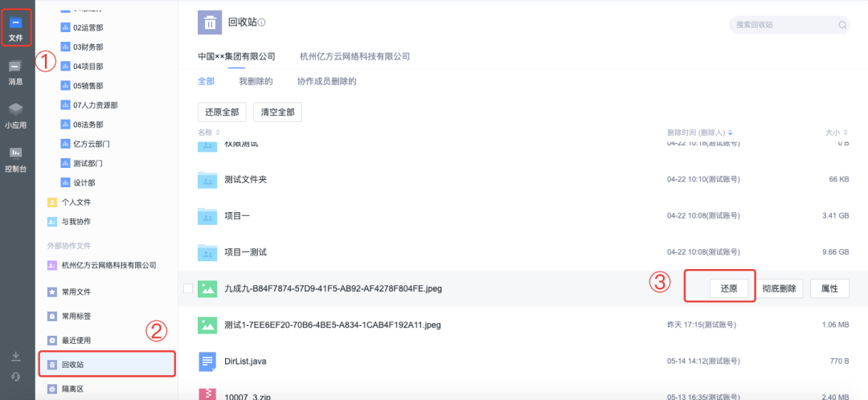Open the 控制台 console section
The height and width of the screenshot is (400, 868).
15,159
